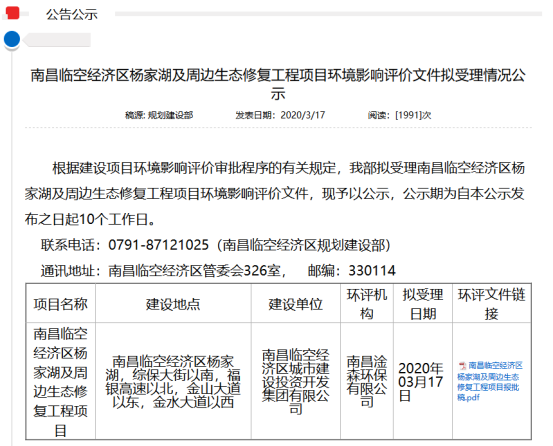Click the phone number 0791-87121025

[x=158, y=245]
